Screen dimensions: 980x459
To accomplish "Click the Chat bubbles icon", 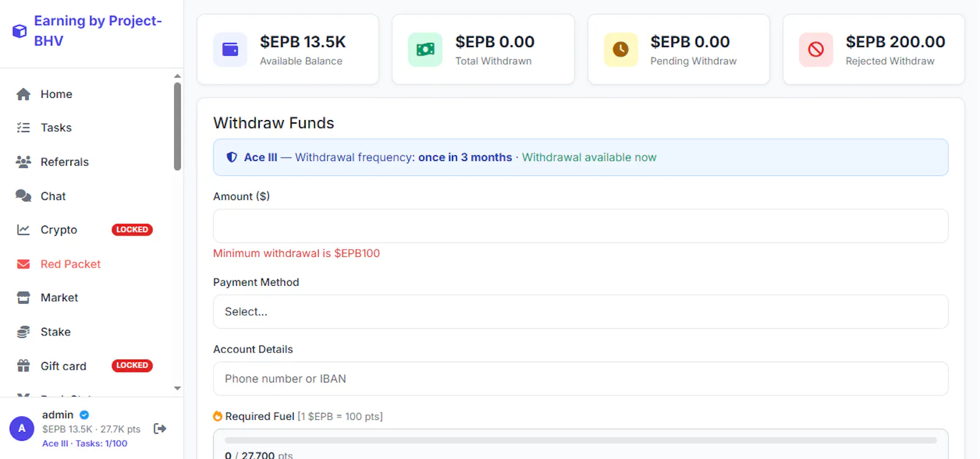I will [x=23, y=196].
